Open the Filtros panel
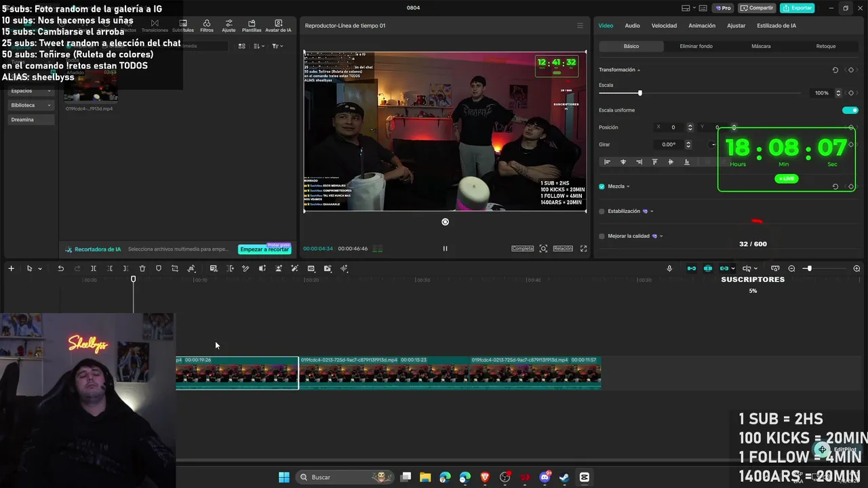The image size is (868, 488). [x=207, y=26]
